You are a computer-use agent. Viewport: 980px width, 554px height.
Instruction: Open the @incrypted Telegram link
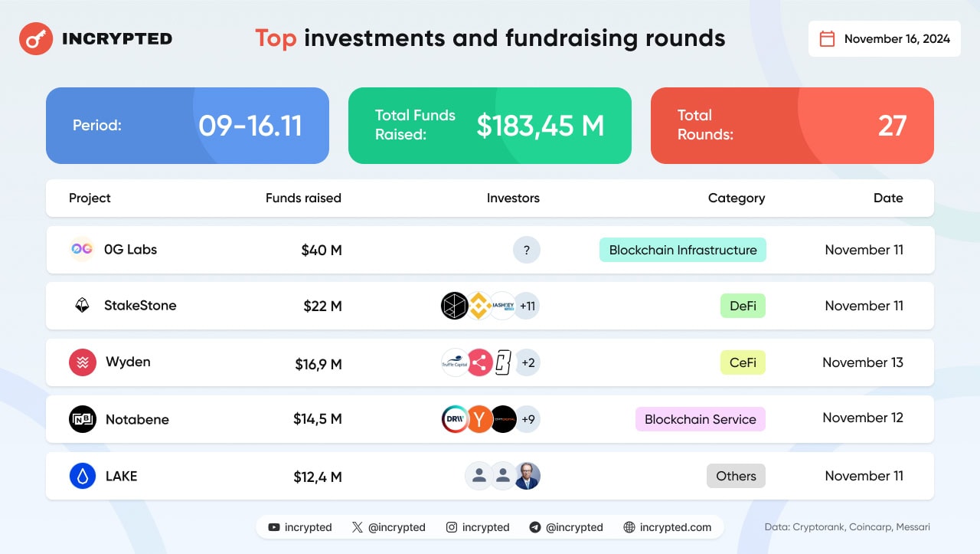(566, 527)
